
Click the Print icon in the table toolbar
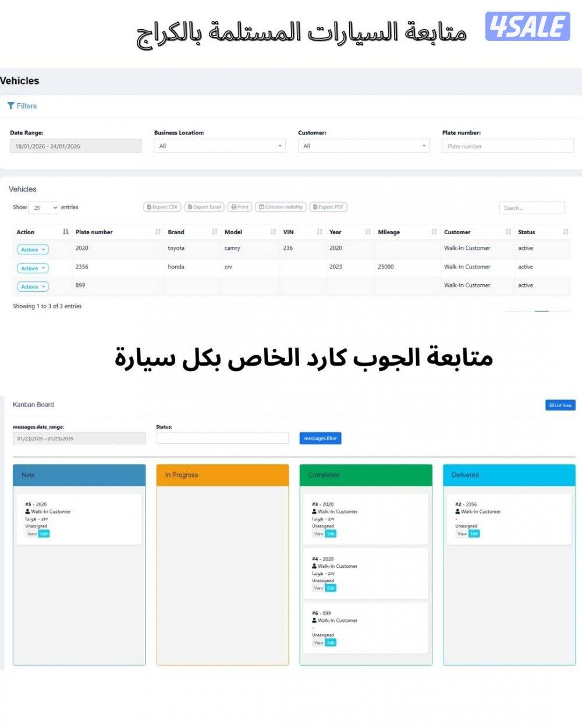[x=234, y=207]
